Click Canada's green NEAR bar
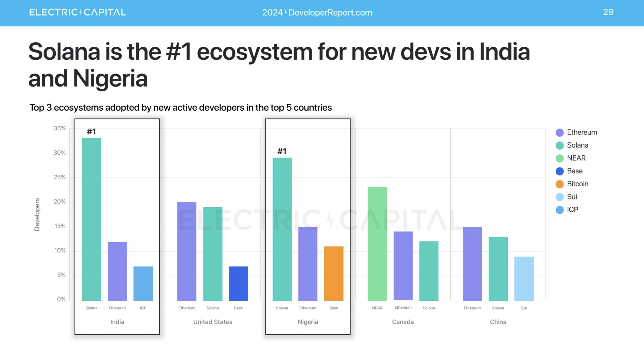The width and height of the screenshot is (644, 360). [x=377, y=244]
